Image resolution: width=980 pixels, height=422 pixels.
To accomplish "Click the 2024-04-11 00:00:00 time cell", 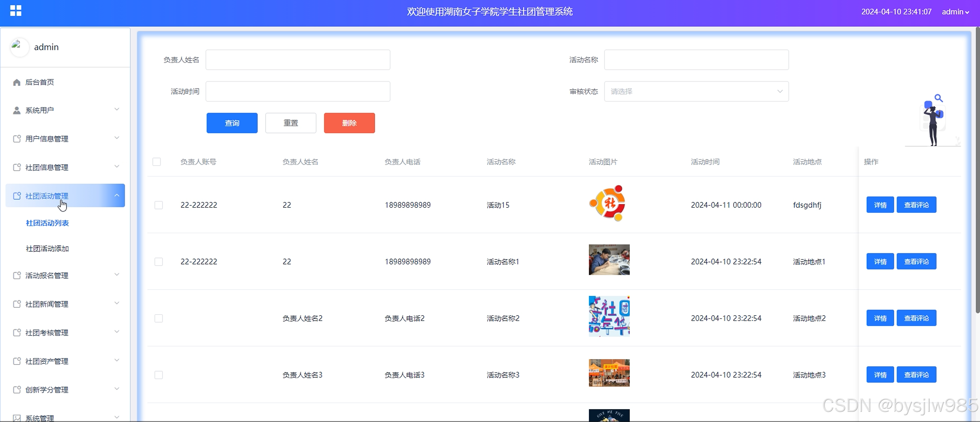I will tap(726, 205).
